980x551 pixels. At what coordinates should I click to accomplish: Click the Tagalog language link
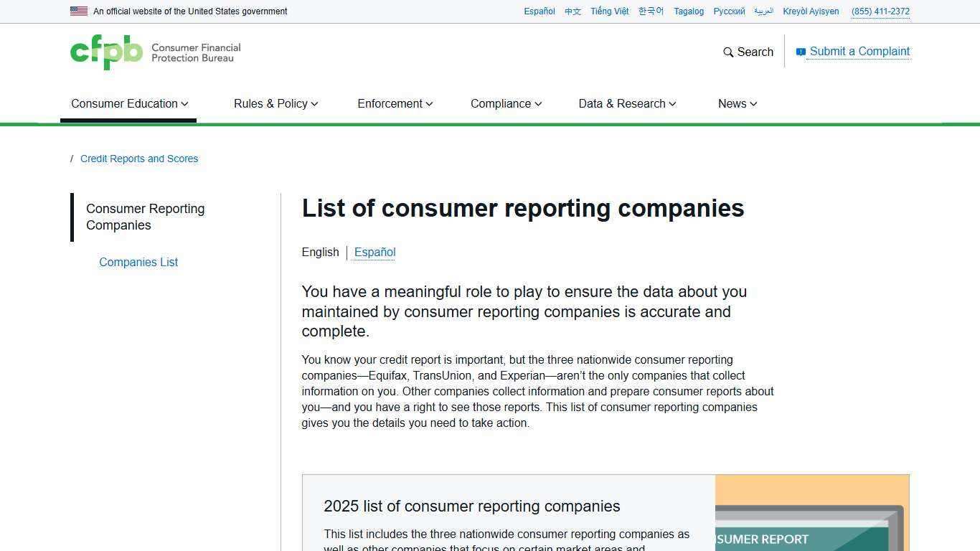(x=689, y=11)
